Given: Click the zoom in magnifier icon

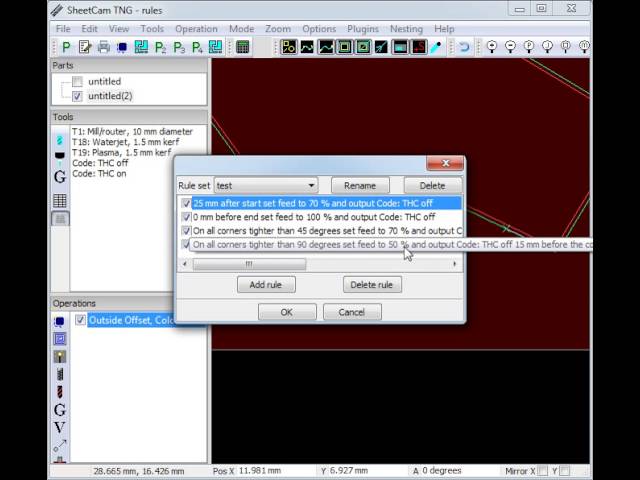Looking at the screenshot, I should [492, 47].
